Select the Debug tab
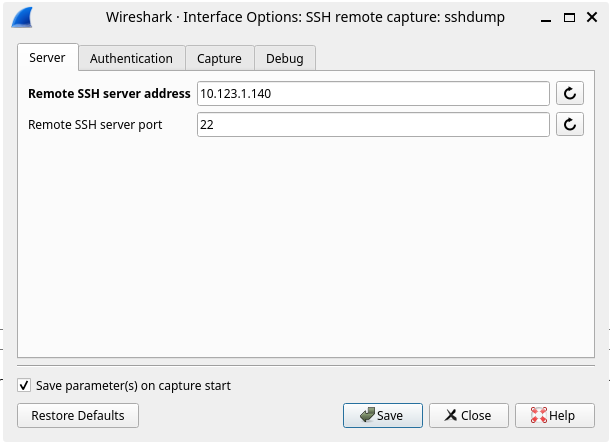Image resolution: width=610 pixels, height=447 pixels. [284, 59]
